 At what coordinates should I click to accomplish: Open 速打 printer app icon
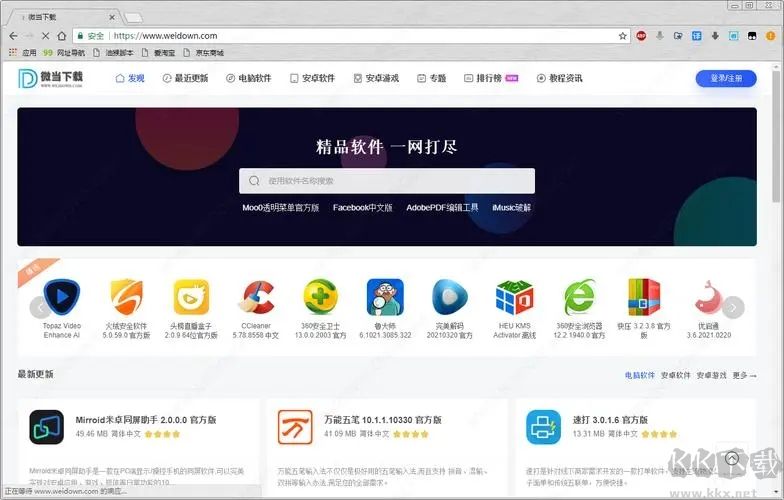[x=544, y=427]
